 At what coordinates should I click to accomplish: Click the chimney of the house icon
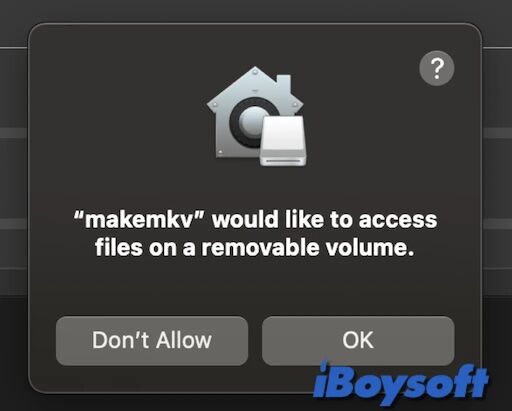click(x=284, y=84)
